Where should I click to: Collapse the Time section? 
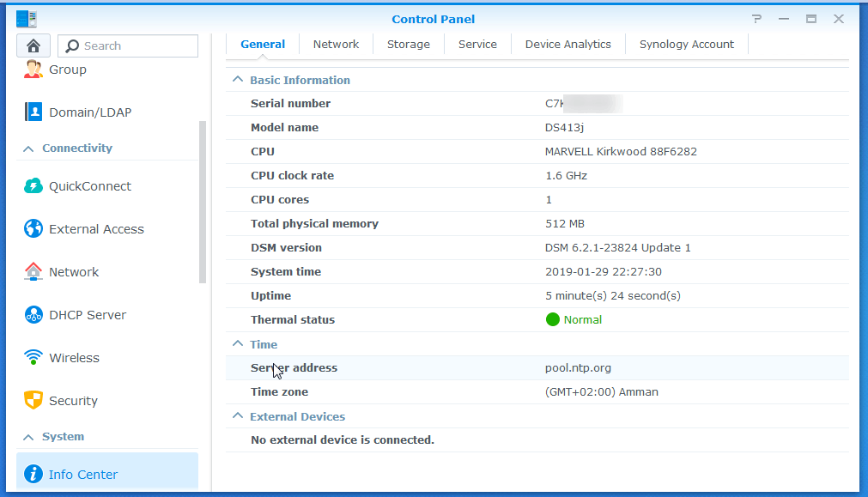237,344
